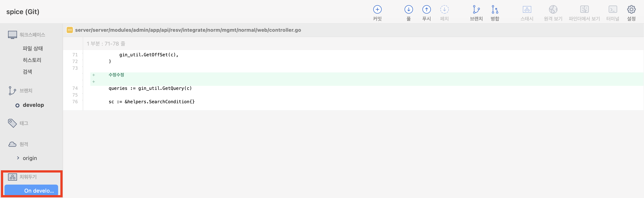
Task: Click the added line '수정수정'
Action: [116, 75]
